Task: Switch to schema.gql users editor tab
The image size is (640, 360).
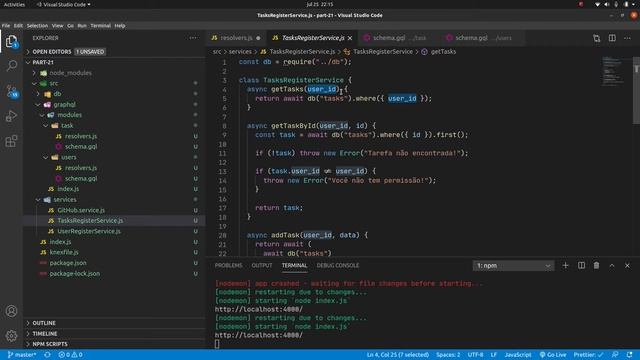Action: [x=483, y=38]
